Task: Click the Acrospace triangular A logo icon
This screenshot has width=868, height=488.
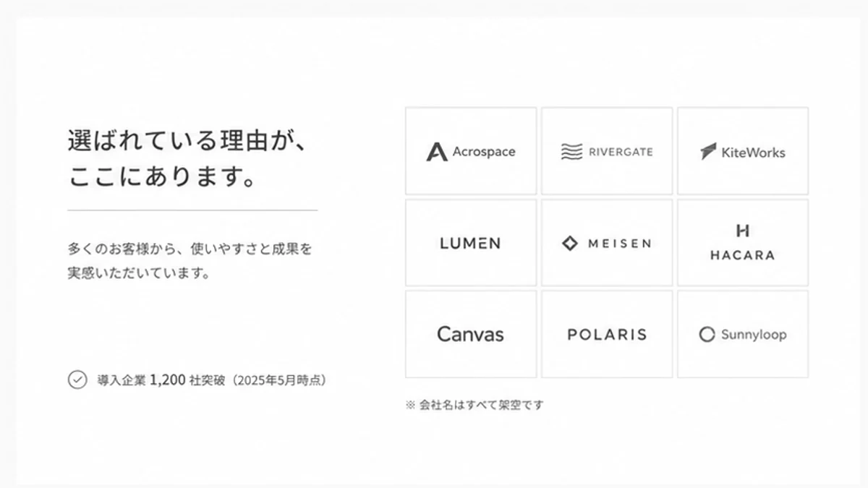Action: pyautogui.click(x=437, y=152)
